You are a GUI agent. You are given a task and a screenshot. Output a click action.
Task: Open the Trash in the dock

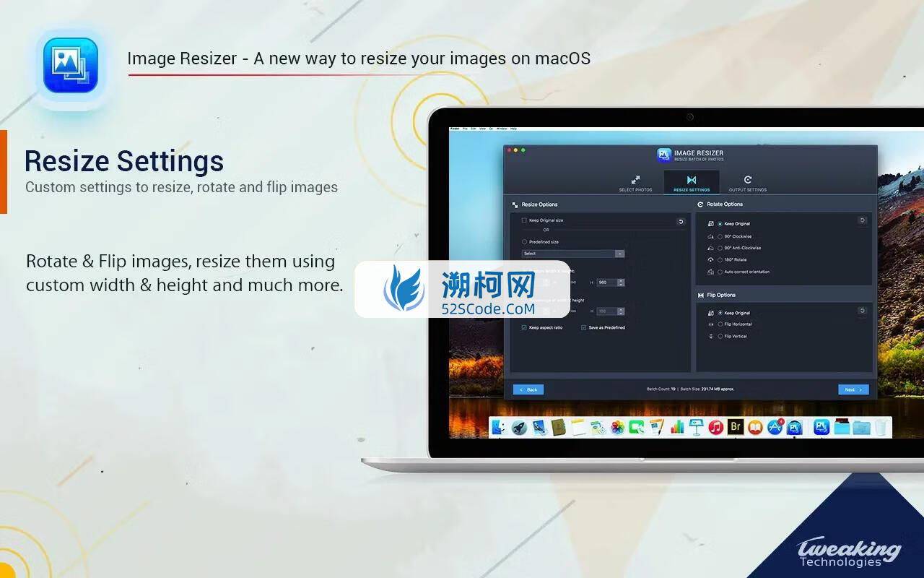click(x=881, y=427)
